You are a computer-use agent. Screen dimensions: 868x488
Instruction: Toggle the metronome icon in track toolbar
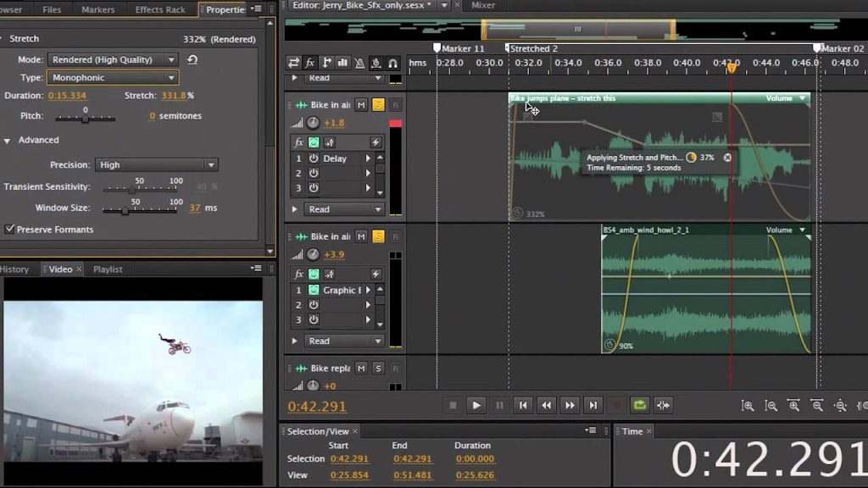pos(359,63)
